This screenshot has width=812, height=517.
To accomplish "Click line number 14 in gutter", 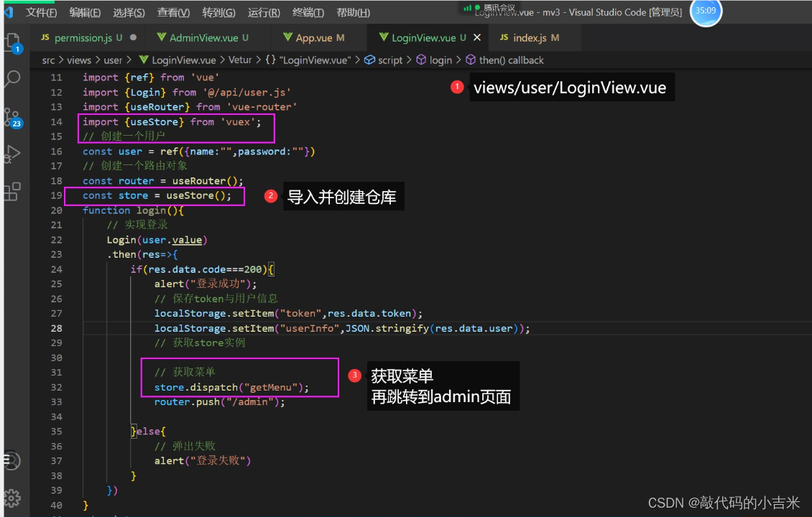I will [x=57, y=122].
